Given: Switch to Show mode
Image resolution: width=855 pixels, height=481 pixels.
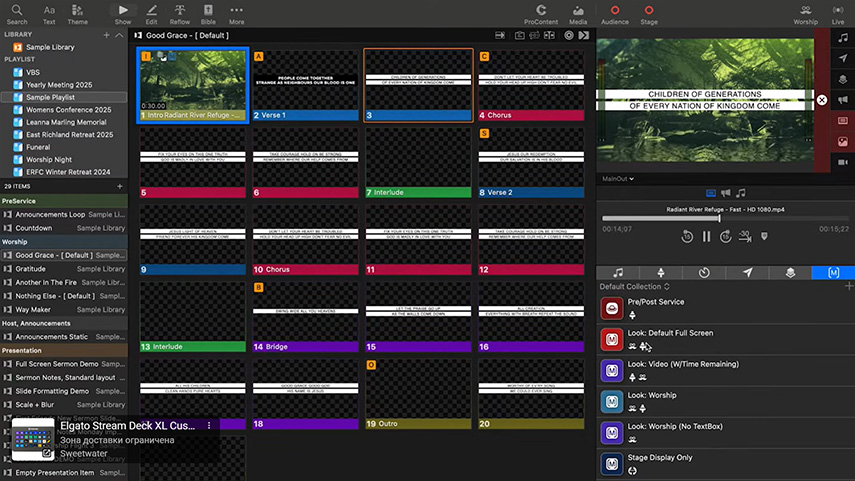Looking at the screenshot, I should tap(123, 14).
